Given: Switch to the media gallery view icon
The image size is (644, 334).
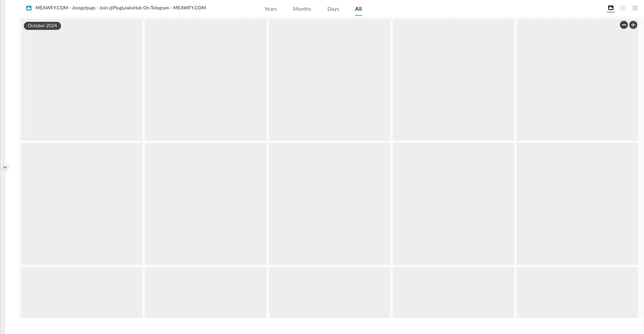Looking at the screenshot, I should pyautogui.click(x=610, y=8).
